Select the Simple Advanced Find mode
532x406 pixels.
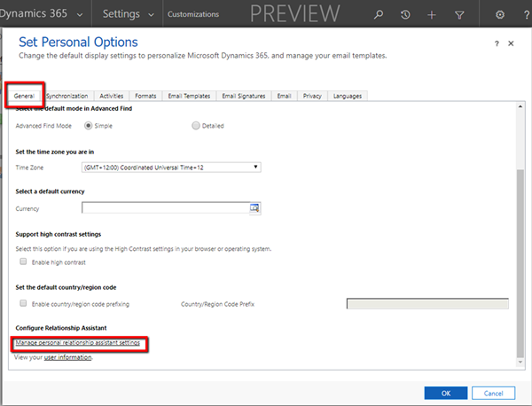[x=89, y=126]
